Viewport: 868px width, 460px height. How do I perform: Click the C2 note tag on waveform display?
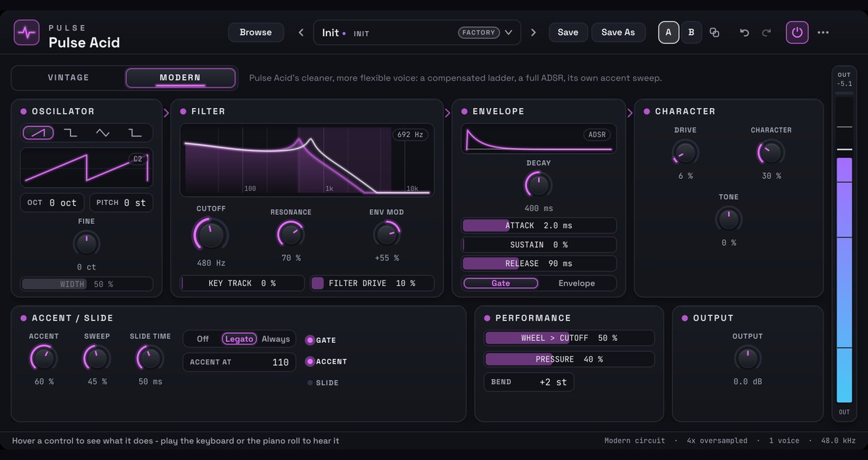(x=138, y=159)
